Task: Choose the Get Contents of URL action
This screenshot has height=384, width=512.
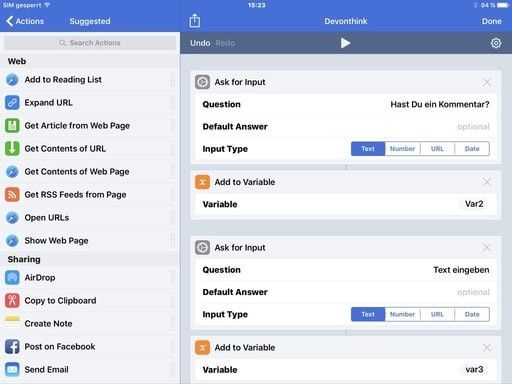Action: pos(90,149)
